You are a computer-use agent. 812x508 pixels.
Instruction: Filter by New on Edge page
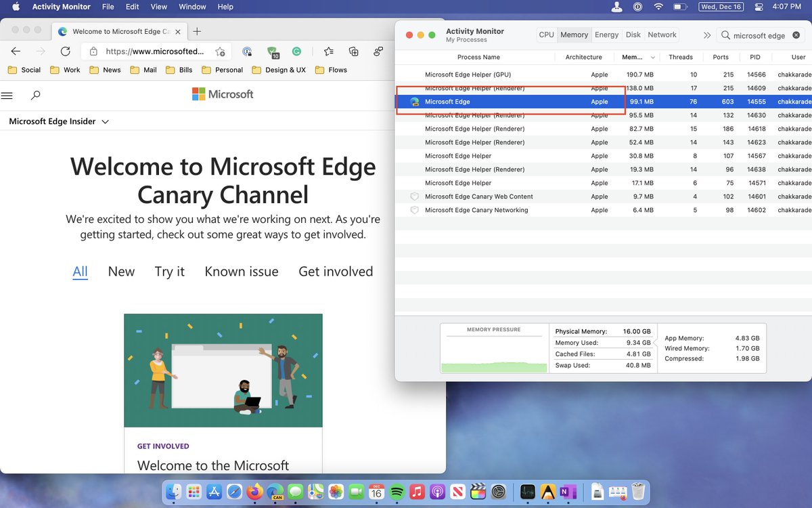pyautogui.click(x=121, y=272)
